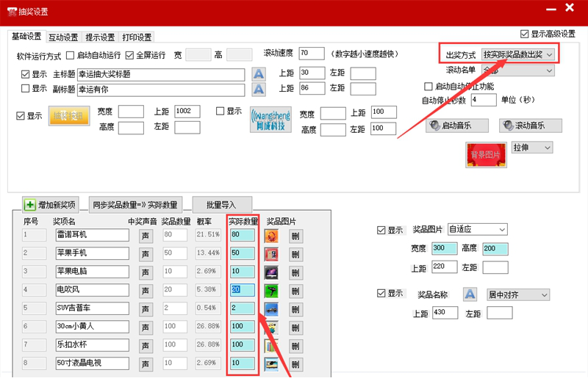Image resolution: width=588 pixels, height=392 pixels.
Task: Click the 副标题 text field
Action: coord(161,90)
